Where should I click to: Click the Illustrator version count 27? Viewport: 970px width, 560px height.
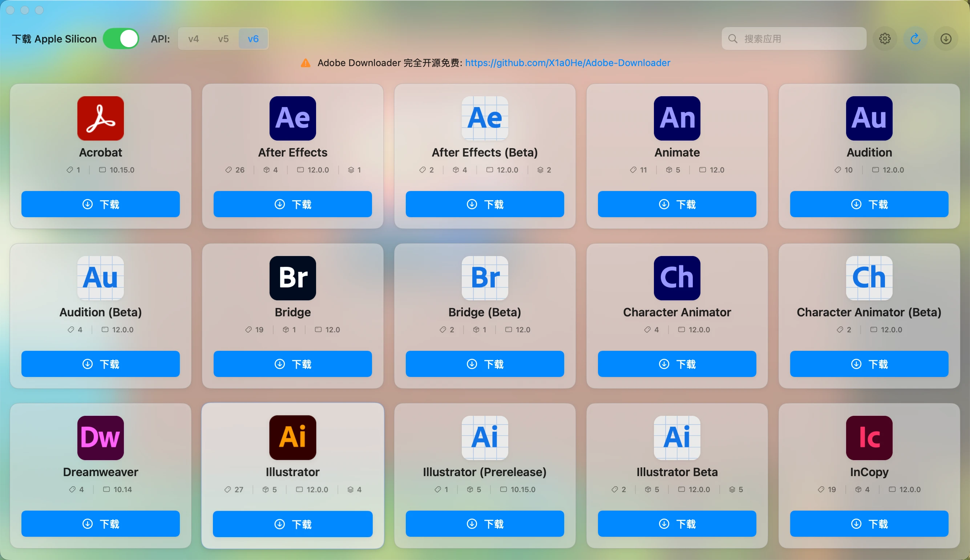[x=234, y=489]
